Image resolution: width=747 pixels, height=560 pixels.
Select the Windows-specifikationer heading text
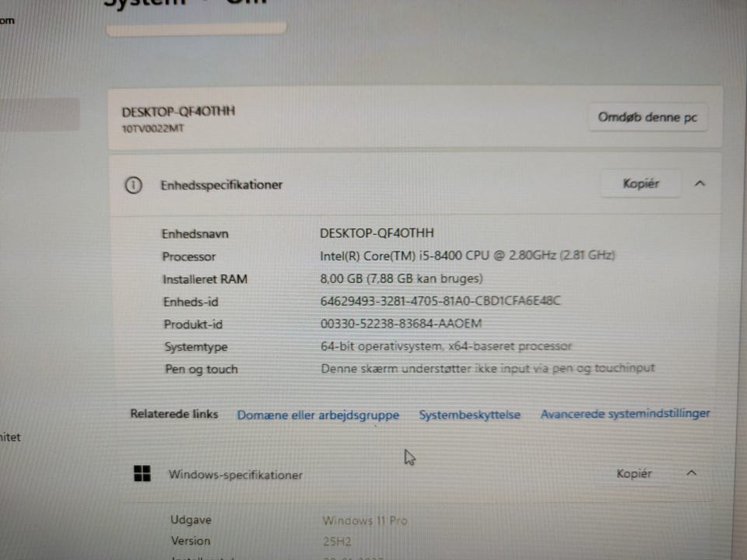[235, 475]
